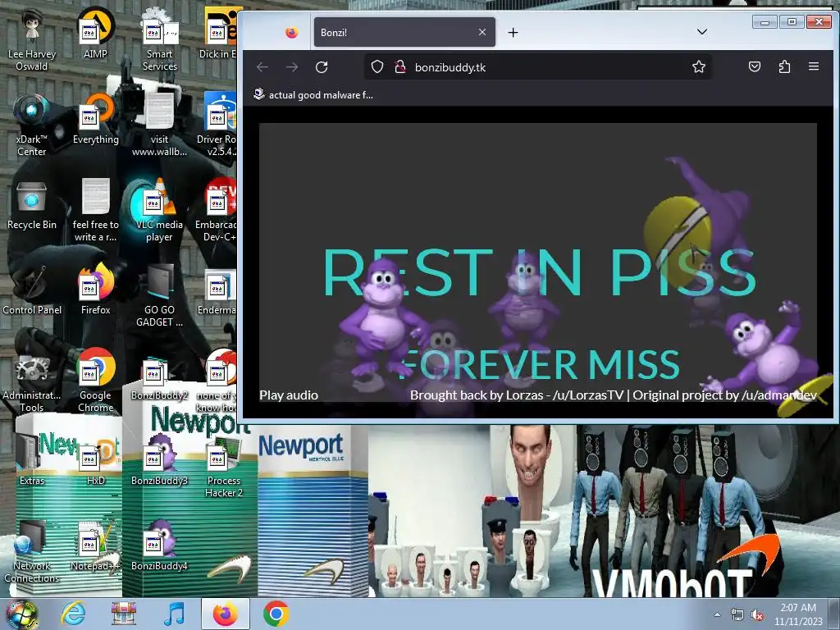840x630 pixels.
Task: Click the Firefox taskbar button
Action: [226, 614]
